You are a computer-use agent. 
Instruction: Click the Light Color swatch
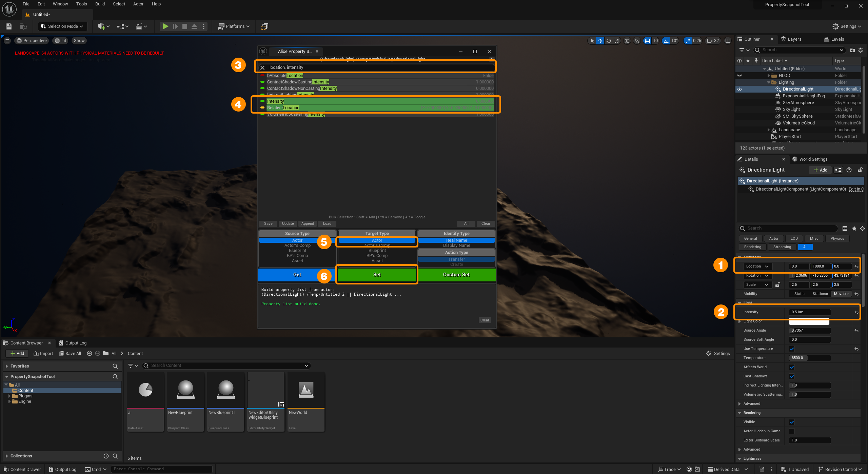click(809, 321)
